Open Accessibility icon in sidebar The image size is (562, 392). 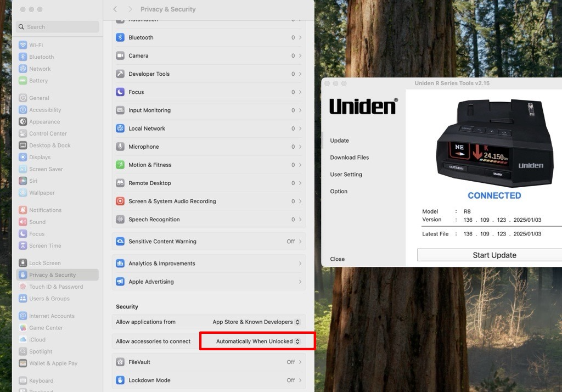[23, 110]
